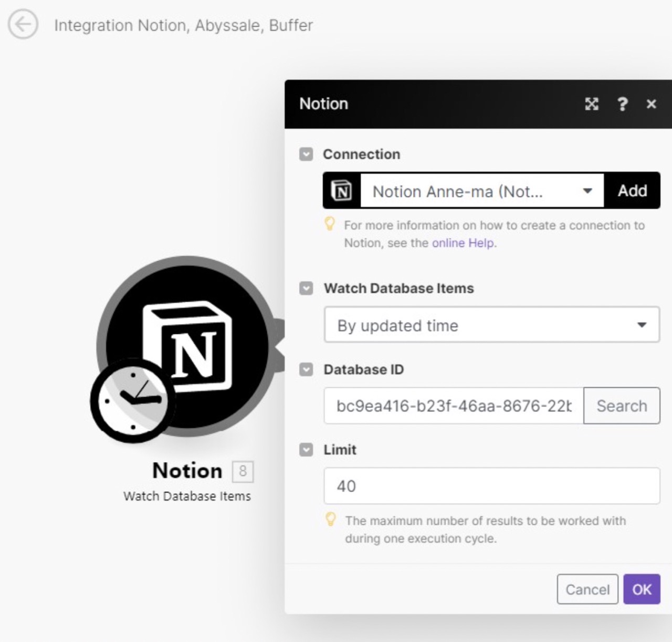Open the By updated time dropdown

pyautogui.click(x=492, y=325)
